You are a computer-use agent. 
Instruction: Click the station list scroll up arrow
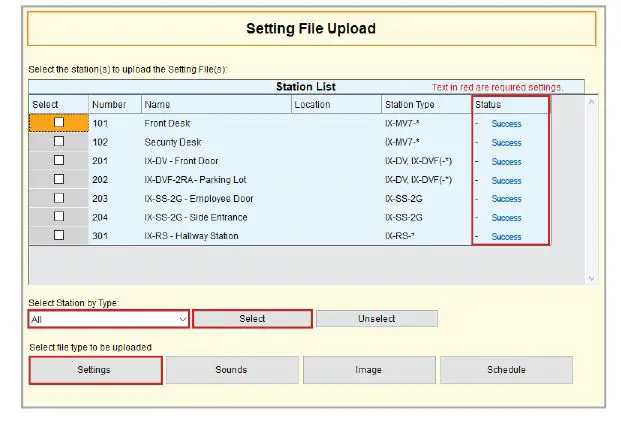[x=591, y=102]
